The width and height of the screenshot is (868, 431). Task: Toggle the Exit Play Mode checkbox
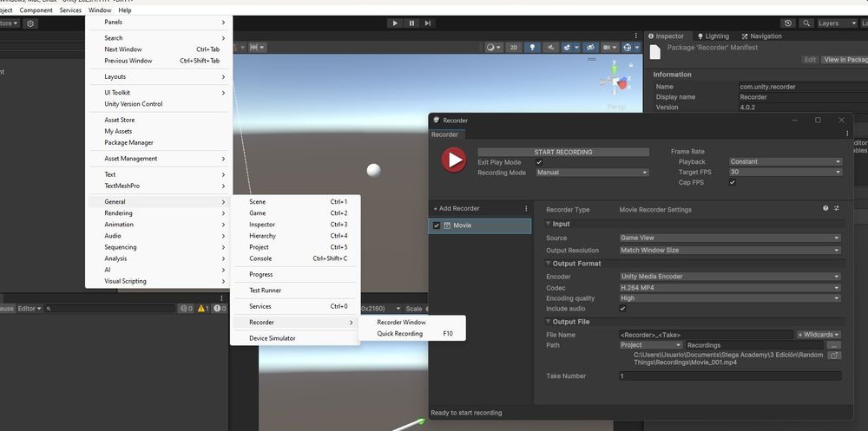[x=539, y=162]
